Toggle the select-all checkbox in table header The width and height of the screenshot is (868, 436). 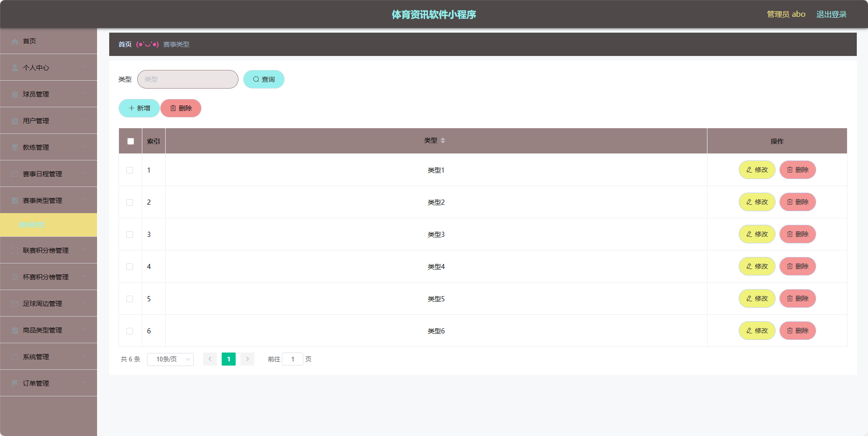coord(131,141)
